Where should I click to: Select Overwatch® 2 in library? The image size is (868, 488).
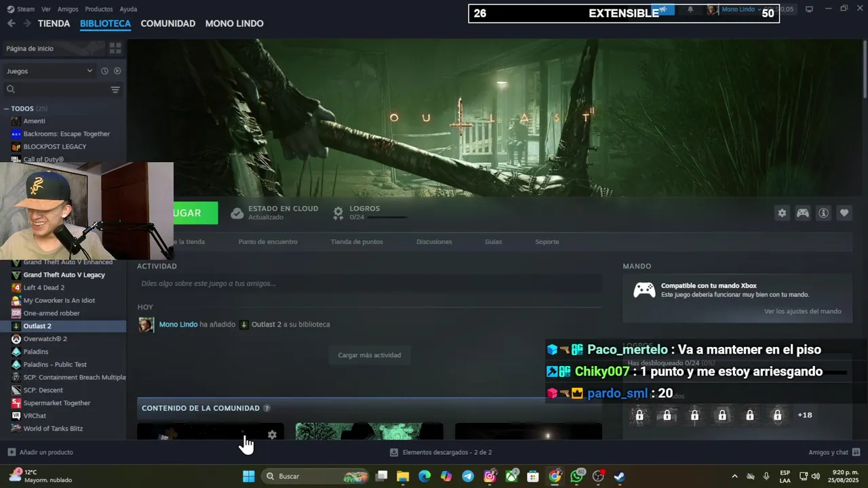(x=45, y=339)
